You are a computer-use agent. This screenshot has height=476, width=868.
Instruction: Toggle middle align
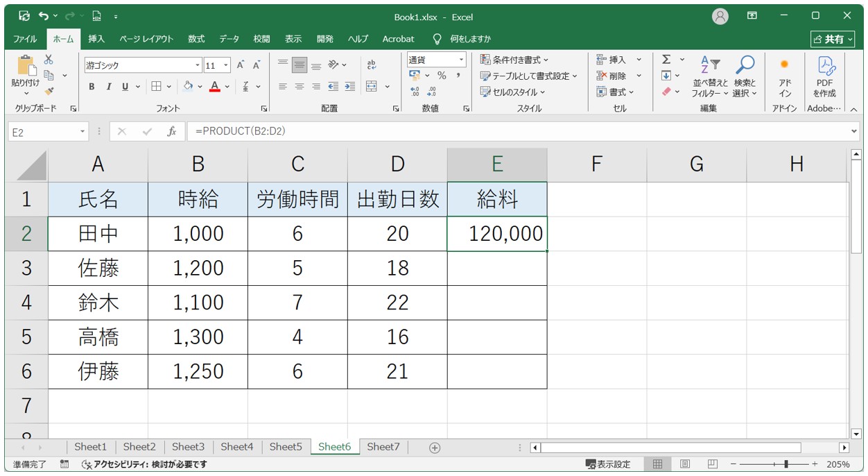300,65
